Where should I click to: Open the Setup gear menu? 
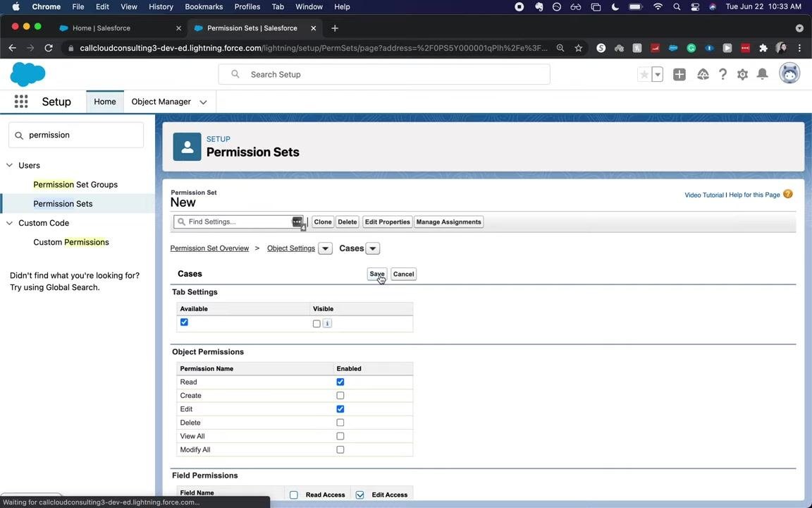[x=743, y=75]
